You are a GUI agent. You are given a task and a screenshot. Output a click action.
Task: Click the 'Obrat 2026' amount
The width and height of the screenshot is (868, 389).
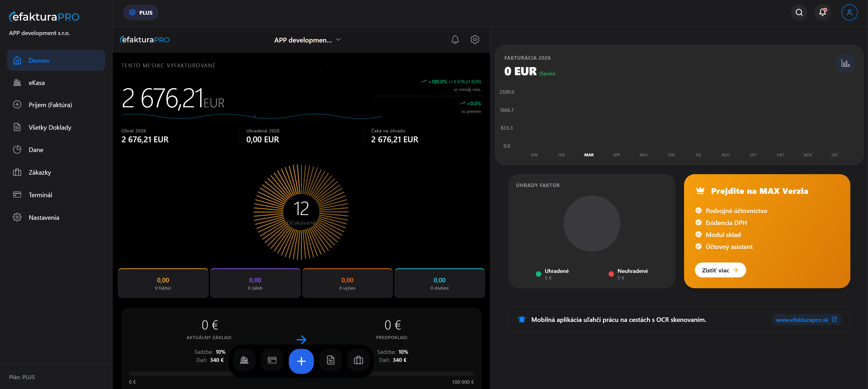[x=145, y=139]
